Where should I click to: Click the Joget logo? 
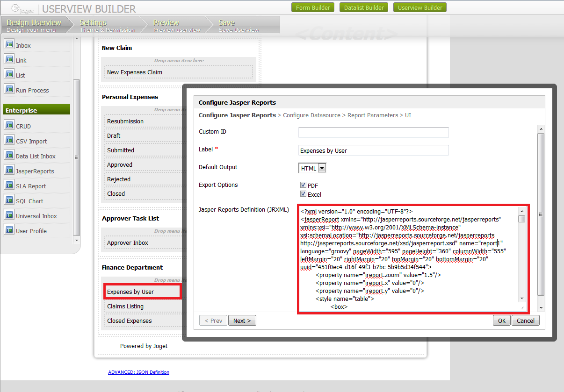22,8
